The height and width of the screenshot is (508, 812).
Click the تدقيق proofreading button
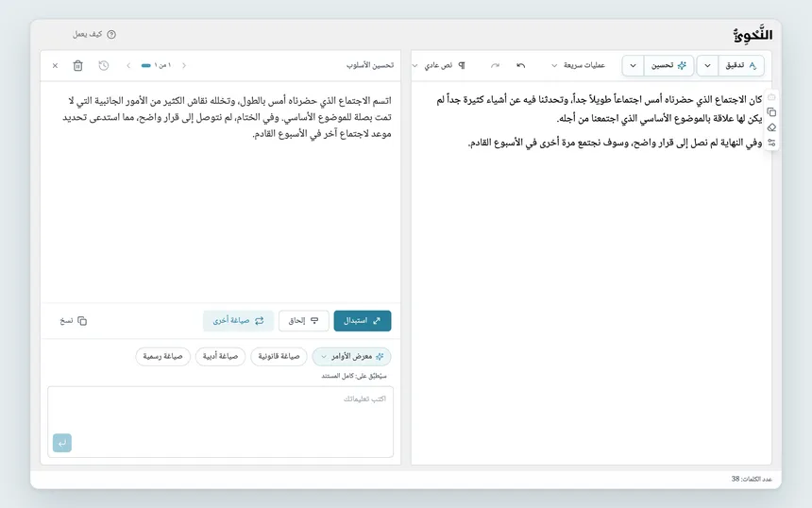pos(741,66)
